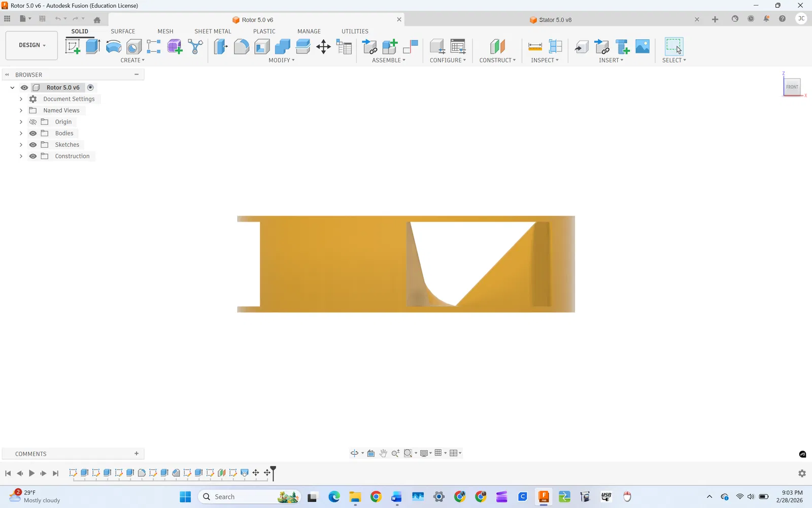Viewport: 812px width, 508px height.
Task: Launch the Automated Modeling tool
Action: coord(195,47)
